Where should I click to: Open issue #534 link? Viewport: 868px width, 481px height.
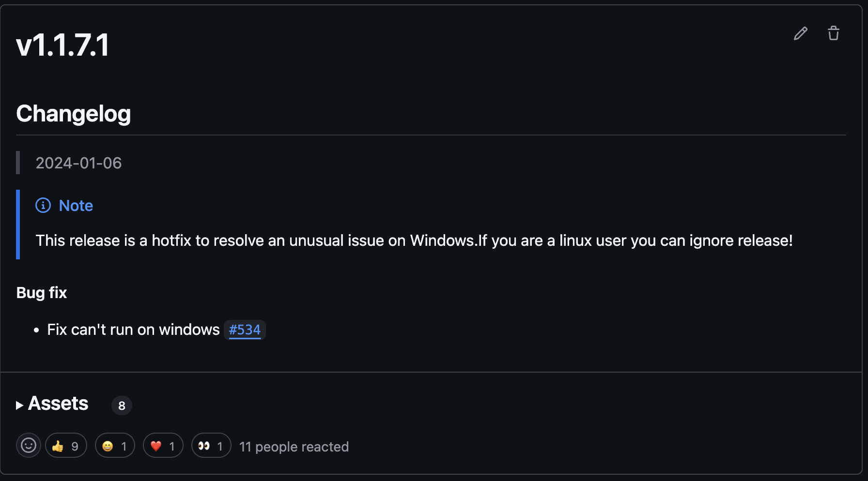[245, 330]
